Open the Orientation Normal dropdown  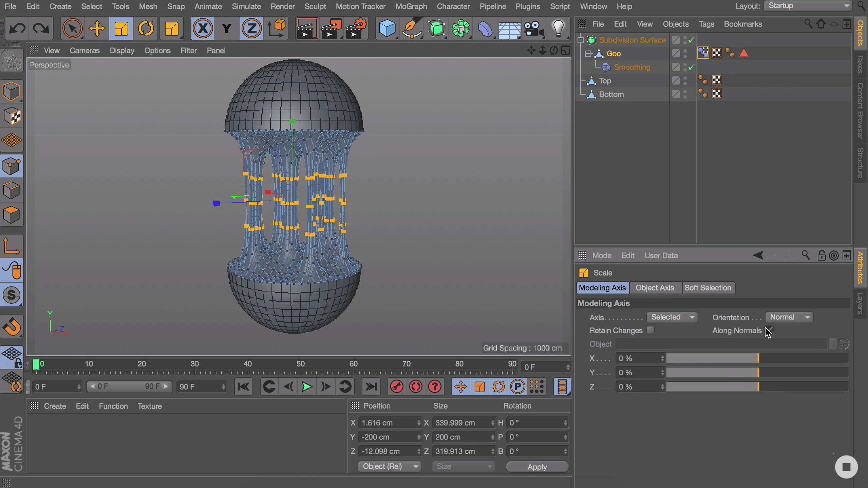789,317
